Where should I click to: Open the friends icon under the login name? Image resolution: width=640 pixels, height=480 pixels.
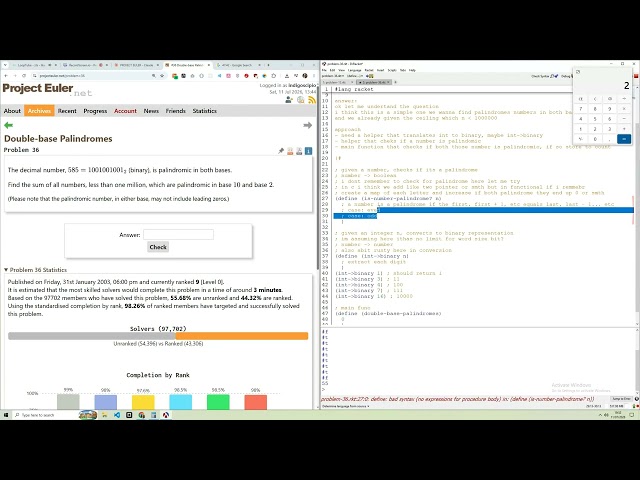[x=289, y=100]
